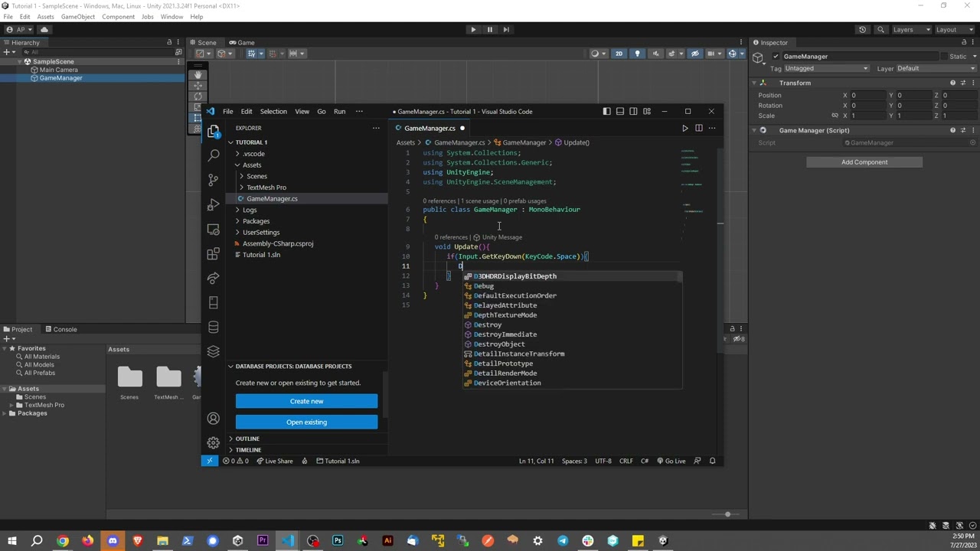Screen dimensions: 980x551
Task: Adjust Unity Project icon size slider
Action: click(727, 514)
